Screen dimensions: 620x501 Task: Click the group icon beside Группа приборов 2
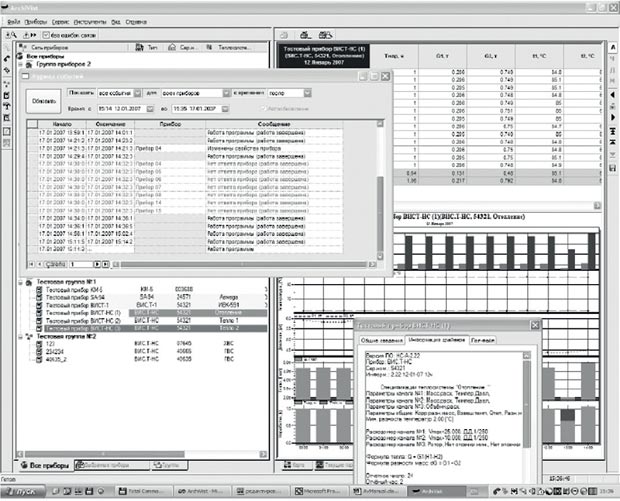click(28, 64)
